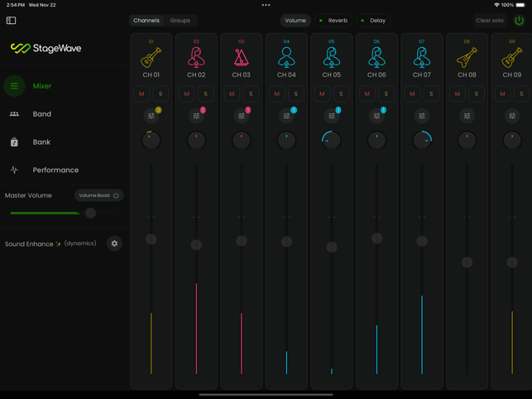Select the Volume view button
This screenshot has width=532, height=399.
[295, 21]
